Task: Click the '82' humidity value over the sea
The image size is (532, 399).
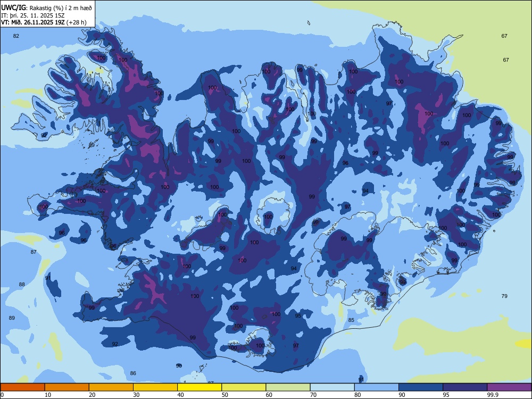Action: pos(16,36)
